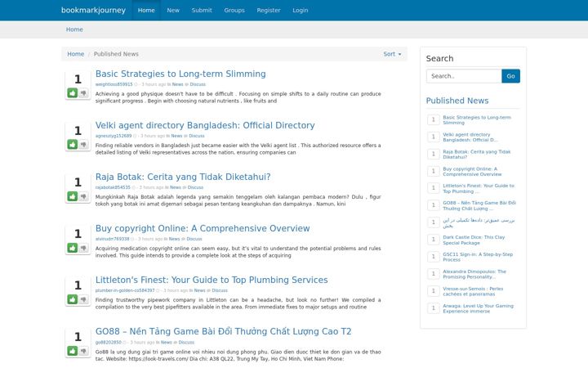Click Home in the gray sub-header bar
Image resolution: width=588 pixels, height=368 pixels.
[x=74, y=29]
